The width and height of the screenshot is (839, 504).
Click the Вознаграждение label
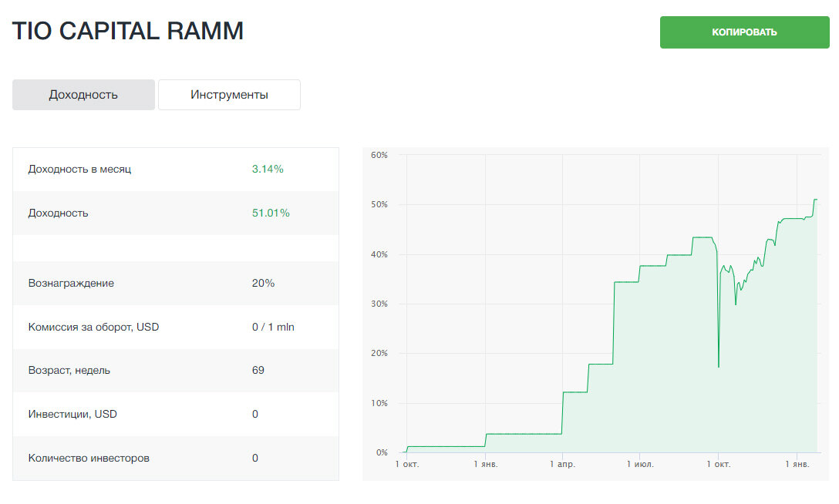coord(71,284)
